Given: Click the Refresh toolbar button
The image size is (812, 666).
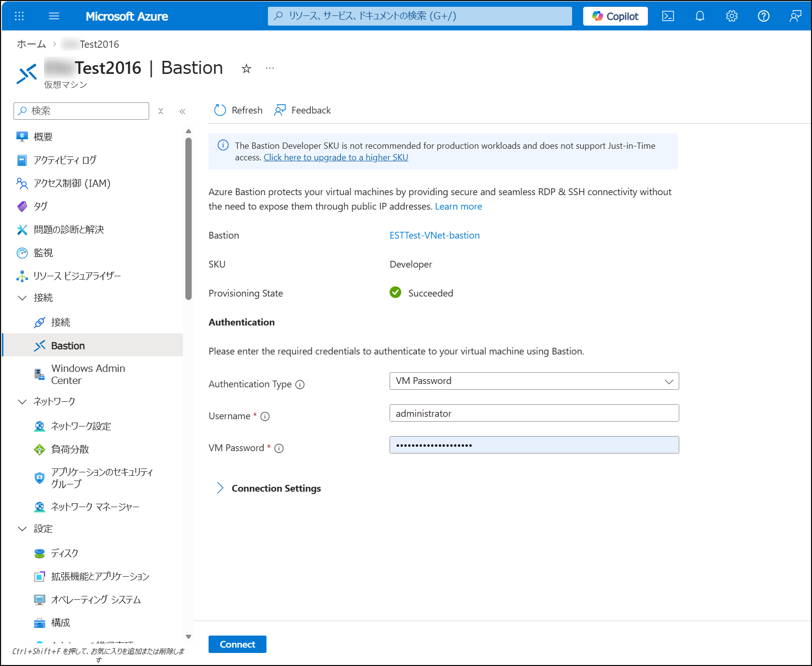Looking at the screenshot, I should pyautogui.click(x=238, y=110).
